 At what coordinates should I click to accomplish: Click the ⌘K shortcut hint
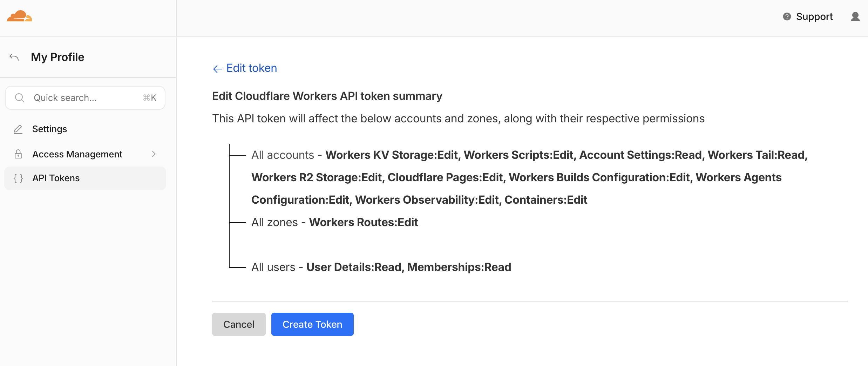click(x=150, y=98)
